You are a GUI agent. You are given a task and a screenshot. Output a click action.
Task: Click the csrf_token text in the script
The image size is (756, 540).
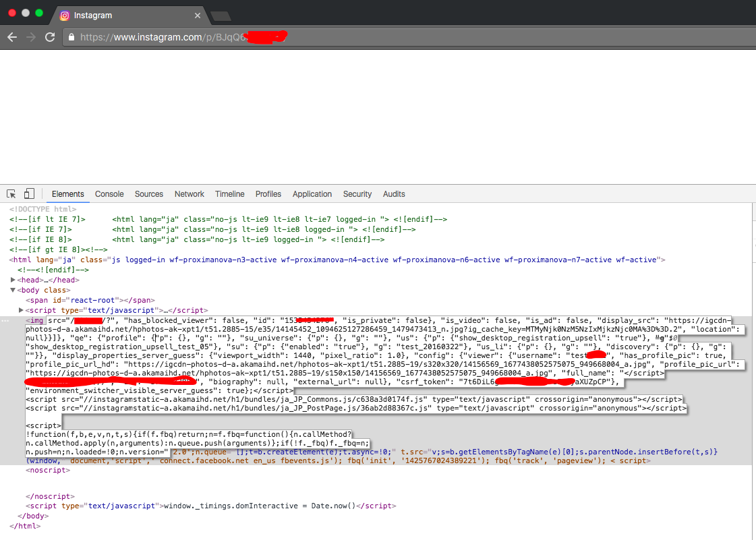pos(423,382)
